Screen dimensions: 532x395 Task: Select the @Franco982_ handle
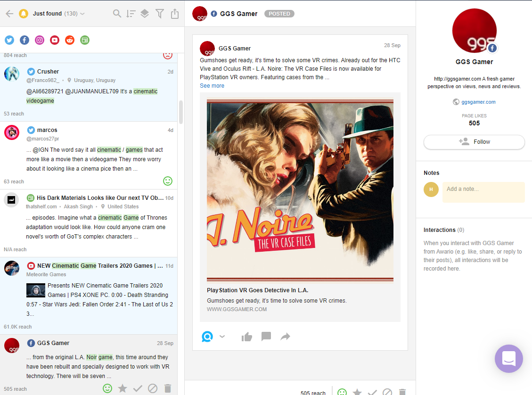coord(43,81)
